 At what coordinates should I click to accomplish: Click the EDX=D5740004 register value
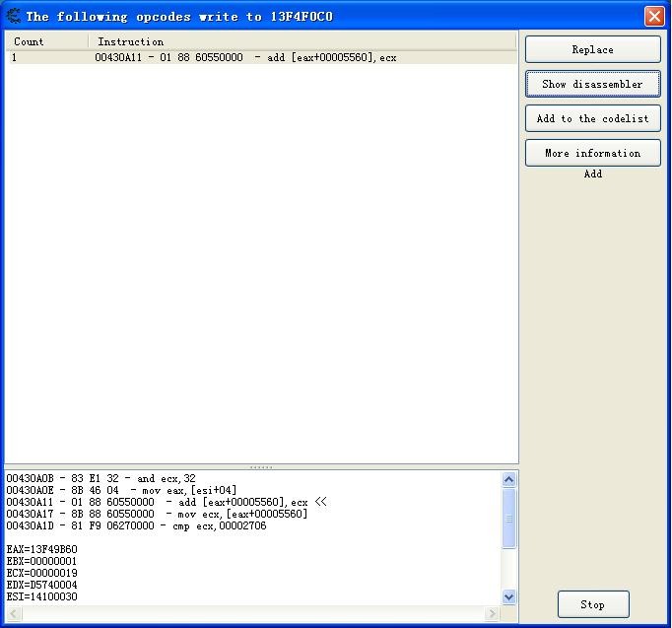pos(42,585)
